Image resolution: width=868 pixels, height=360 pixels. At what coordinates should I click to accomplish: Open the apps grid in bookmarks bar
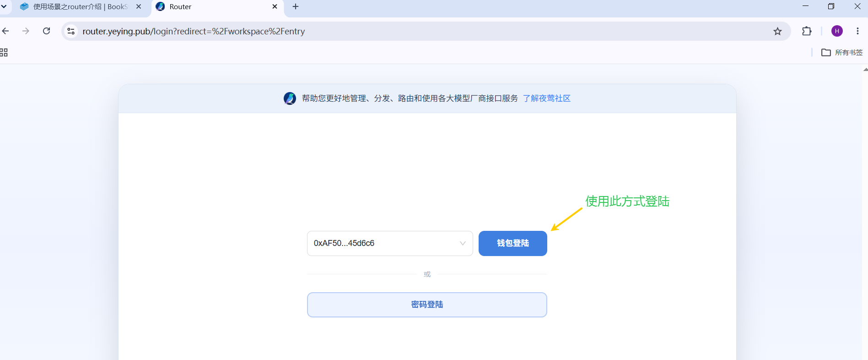(x=4, y=53)
